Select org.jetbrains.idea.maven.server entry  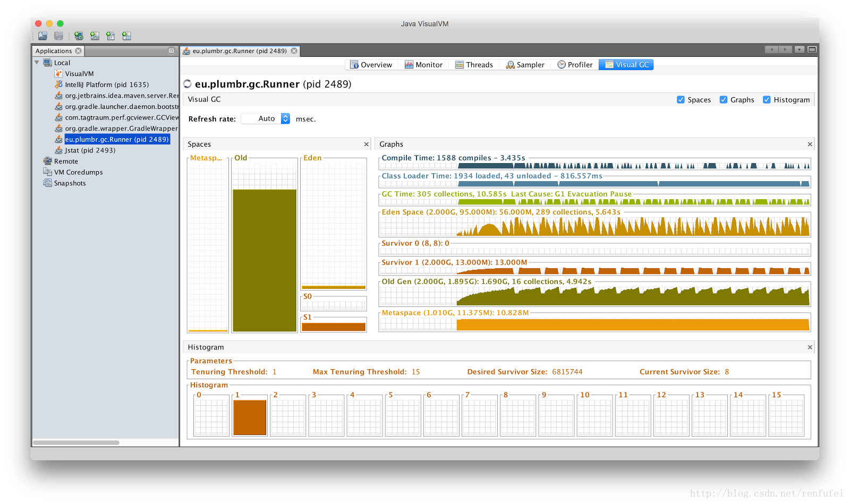pyautogui.click(x=122, y=96)
